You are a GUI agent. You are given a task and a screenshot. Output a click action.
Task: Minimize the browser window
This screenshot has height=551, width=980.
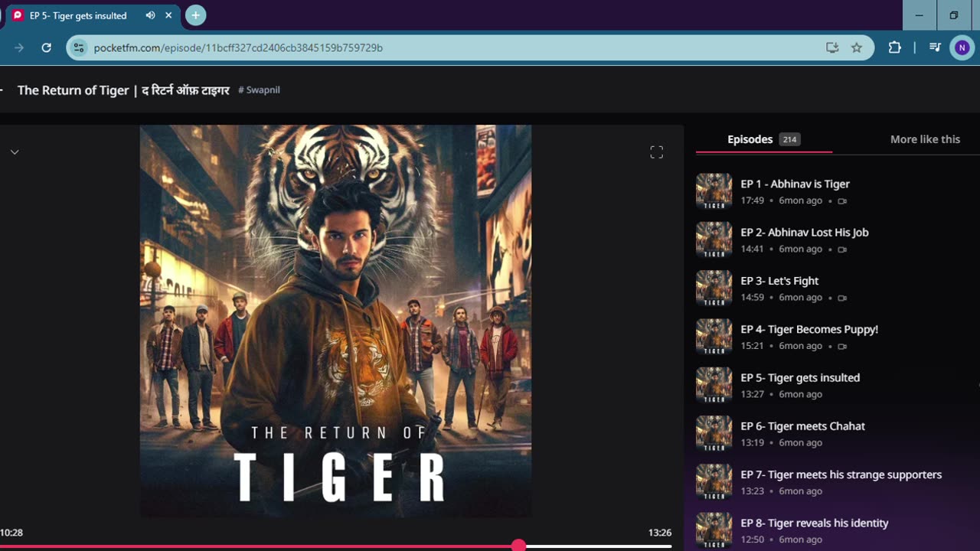click(x=920, y=15)
